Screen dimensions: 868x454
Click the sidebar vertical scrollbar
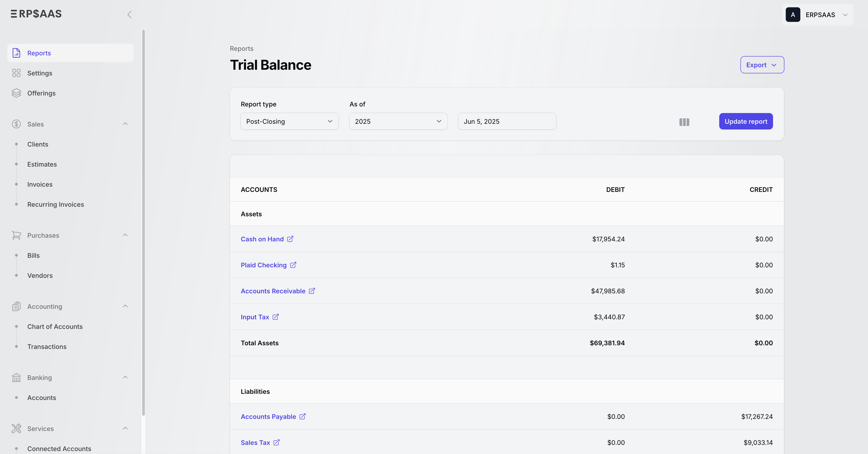(144, 222)
